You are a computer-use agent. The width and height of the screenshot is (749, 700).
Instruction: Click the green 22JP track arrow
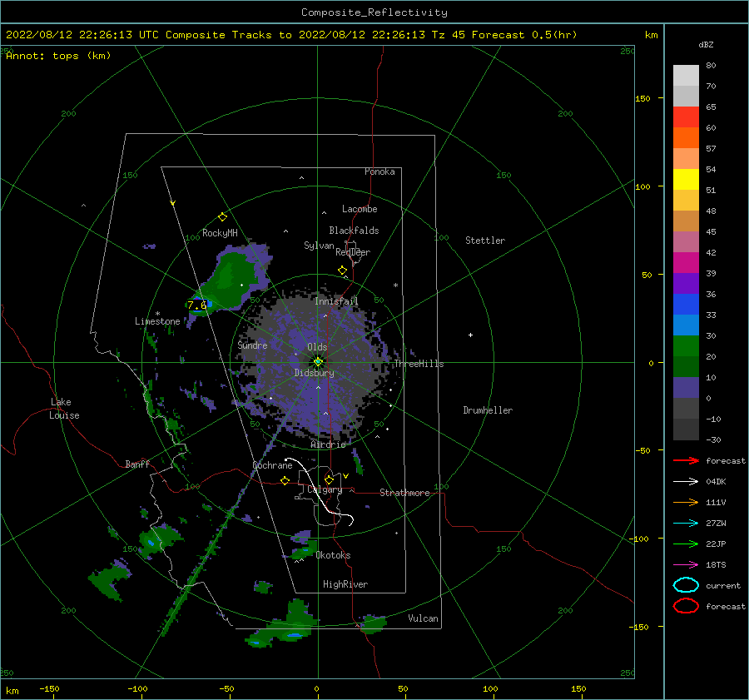coord(686,544)
